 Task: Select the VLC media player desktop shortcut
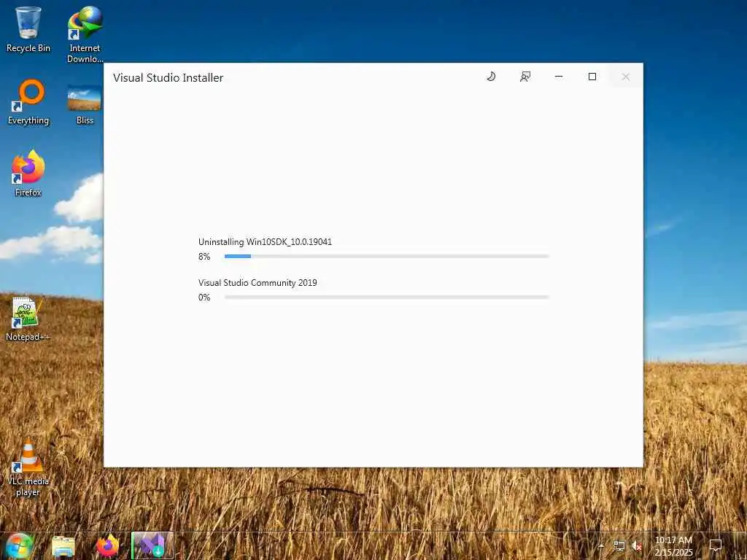coord(28,467)
